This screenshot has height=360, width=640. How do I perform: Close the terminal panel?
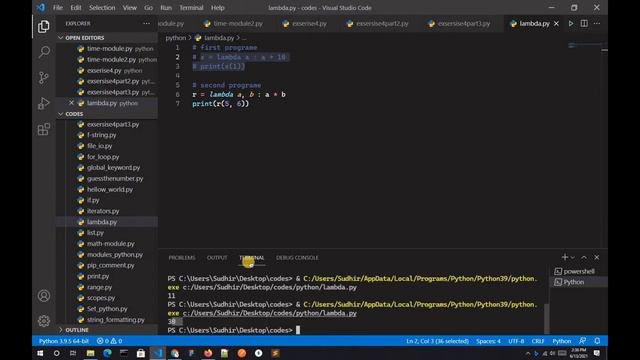tap(597, 257)
